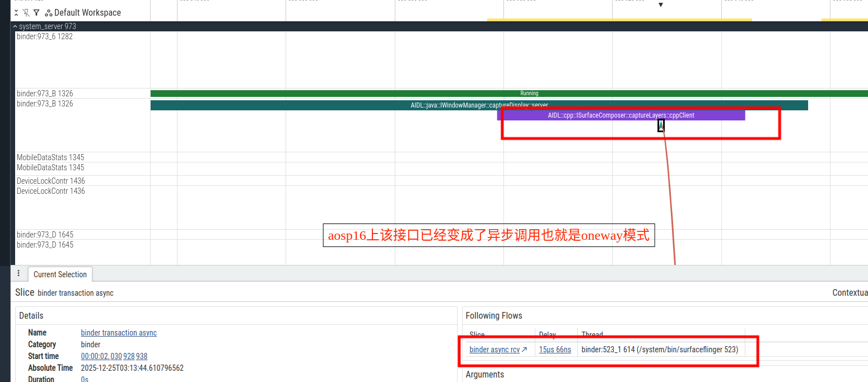The width and height of the screenshot is (868, 382).
Task: Click the Slice binder transaction async title
Action: point(64,292)
